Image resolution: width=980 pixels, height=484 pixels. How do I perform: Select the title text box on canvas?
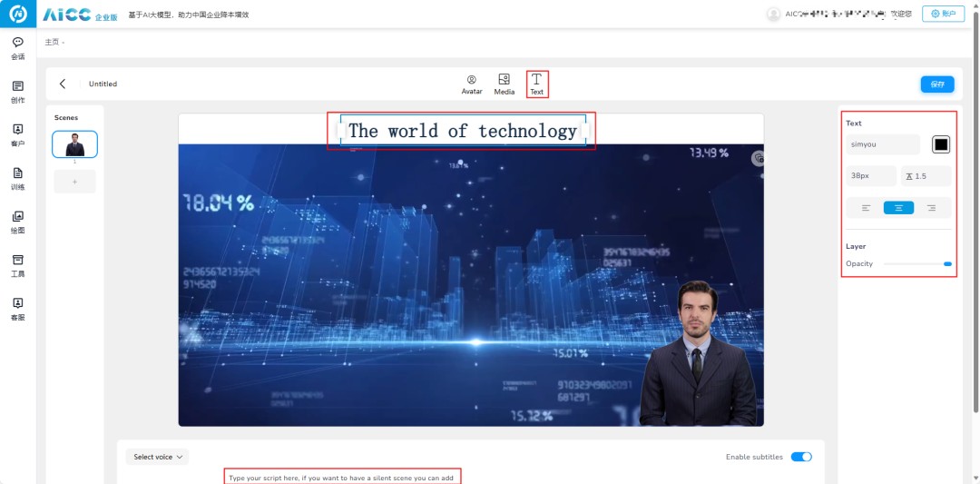(x=463, y=131)
